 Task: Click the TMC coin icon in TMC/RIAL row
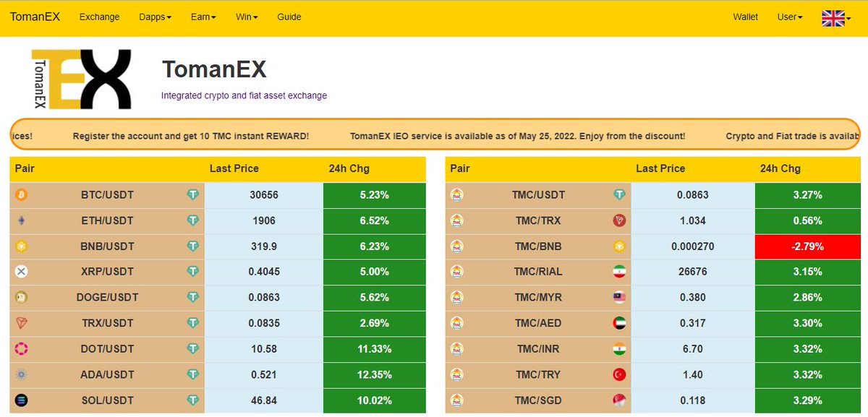[457, 272]
